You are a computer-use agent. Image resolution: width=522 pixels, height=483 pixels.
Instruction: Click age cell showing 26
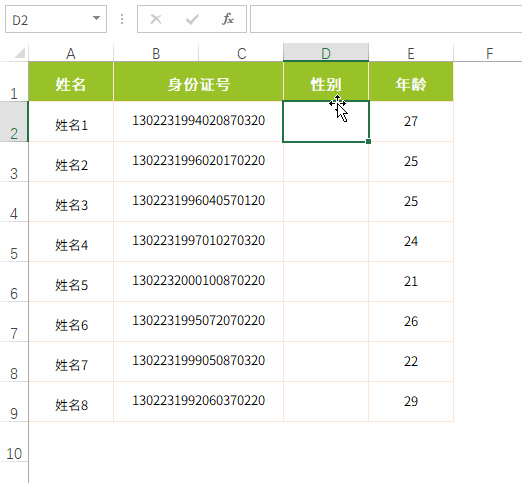pyautogui.click(x=411, y=322)
